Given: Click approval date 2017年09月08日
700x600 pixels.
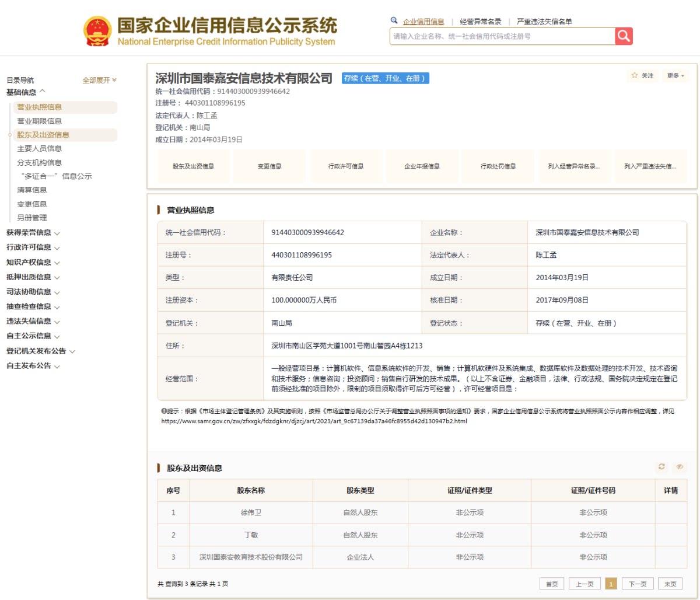Looking at the screenshot, I should [x=562, y=300].
